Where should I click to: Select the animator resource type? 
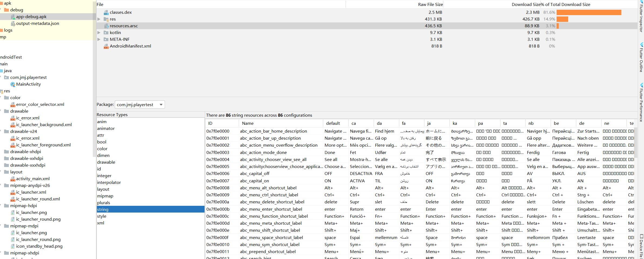point(151,129)
